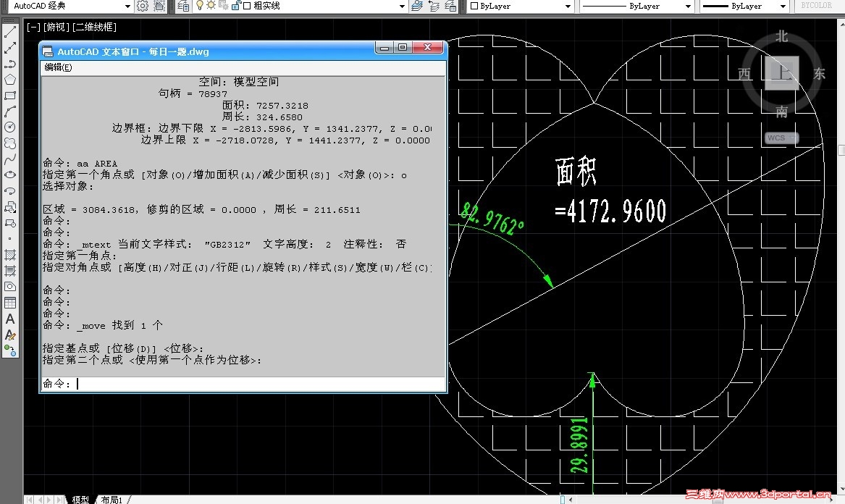Click the 区域 = 3084.3618 result line
The width and height of the screenshot is (845, 504).
click(x=201, y=210)
